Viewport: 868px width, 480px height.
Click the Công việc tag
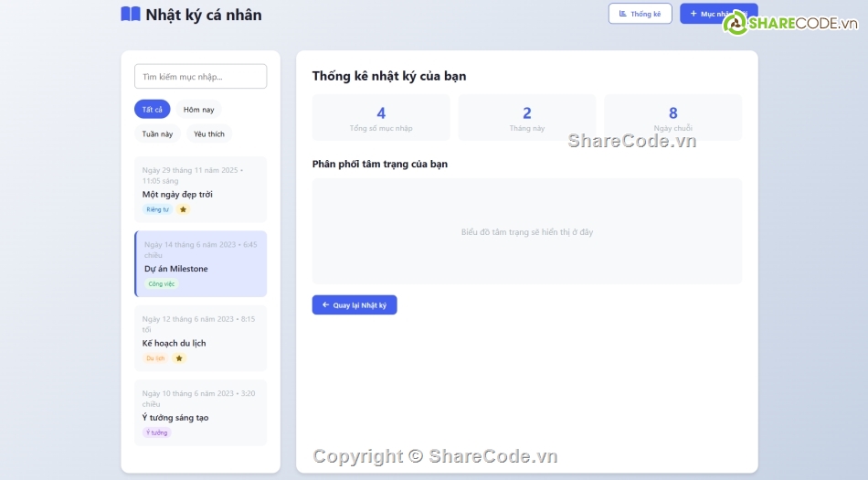161,284
